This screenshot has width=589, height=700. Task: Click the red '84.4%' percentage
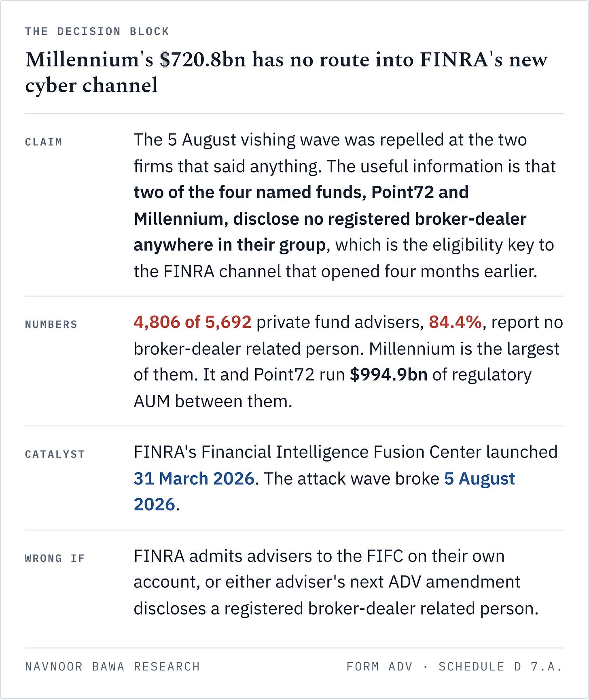click(x=456, y=322)
